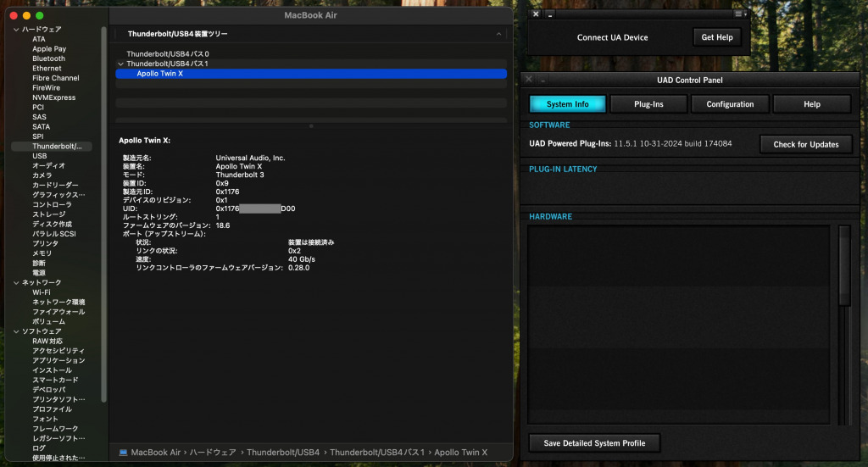Switch to the Plug-Ins tab
The width and height of the screenshot is (868, 467).
click(648, 104)
